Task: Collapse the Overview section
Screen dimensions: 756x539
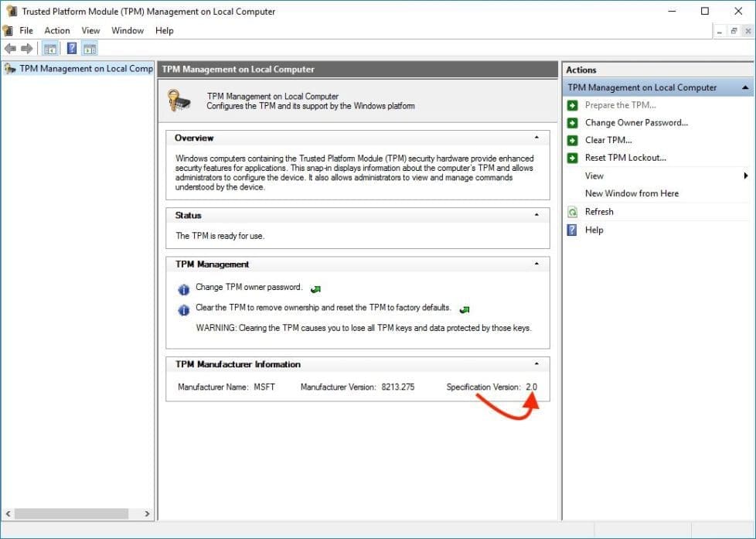Action: 539,137
